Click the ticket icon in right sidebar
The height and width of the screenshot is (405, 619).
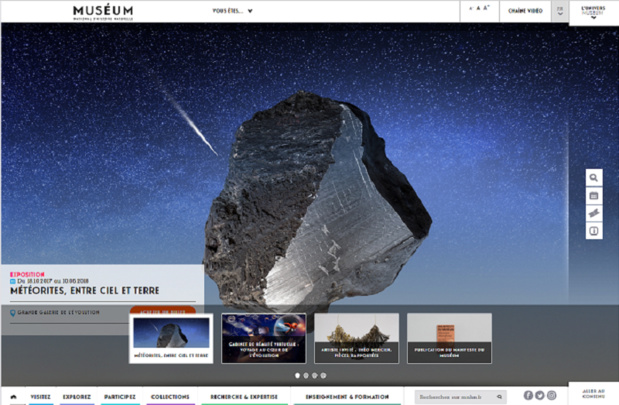[594, 214]
